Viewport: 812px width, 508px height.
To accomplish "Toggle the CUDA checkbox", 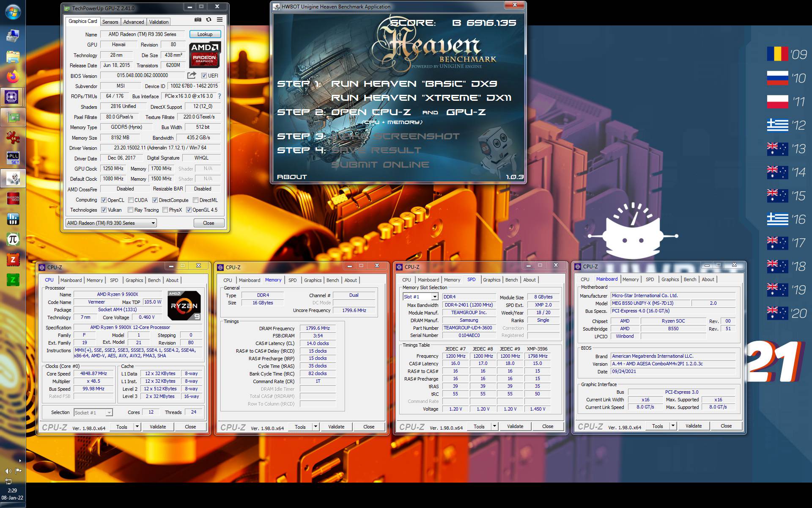I will (131, 200).
